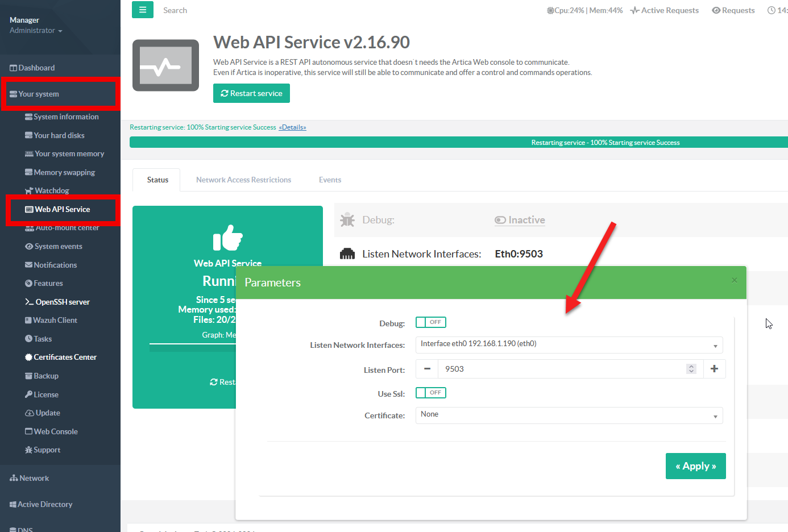Open Listen Network Interfaces dropdown
Screen dimensions: 788x532
(569, 345)
